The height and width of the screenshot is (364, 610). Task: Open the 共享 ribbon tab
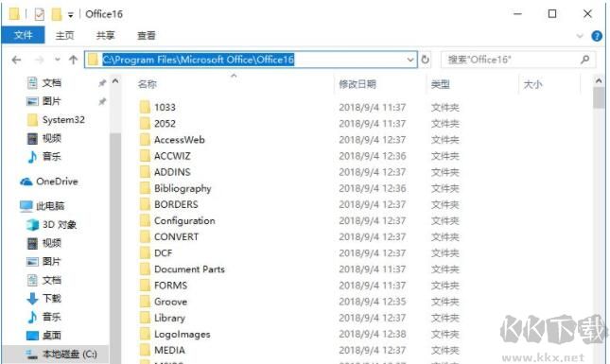tap(105, 35)
